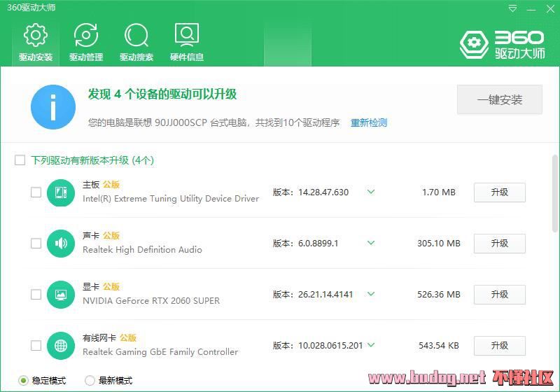
Task: Check the NVIDIA GeForce RTX 2060 SUPER driver
Action: pos(36,295)
